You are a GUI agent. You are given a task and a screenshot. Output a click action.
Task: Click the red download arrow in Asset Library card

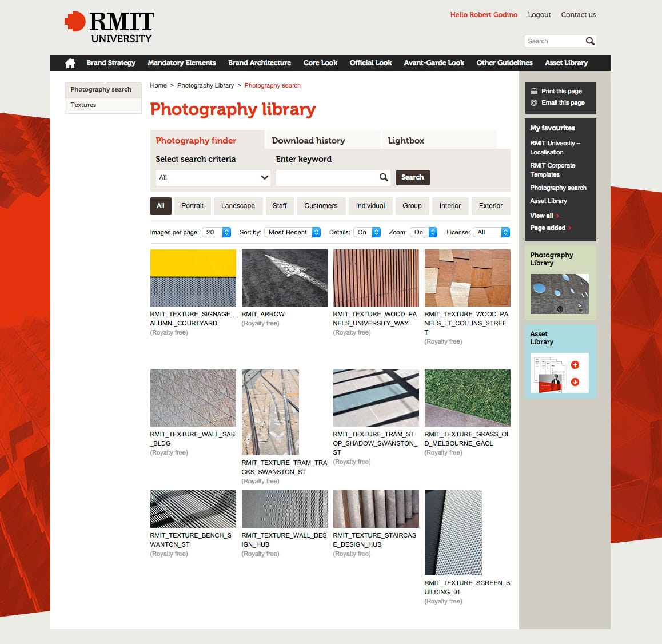click(x=575, y=382)
